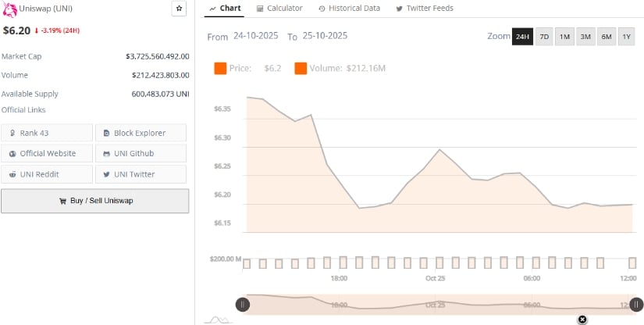
Task: Open the Historical Data tab
Action: click(x=350, y=8)
